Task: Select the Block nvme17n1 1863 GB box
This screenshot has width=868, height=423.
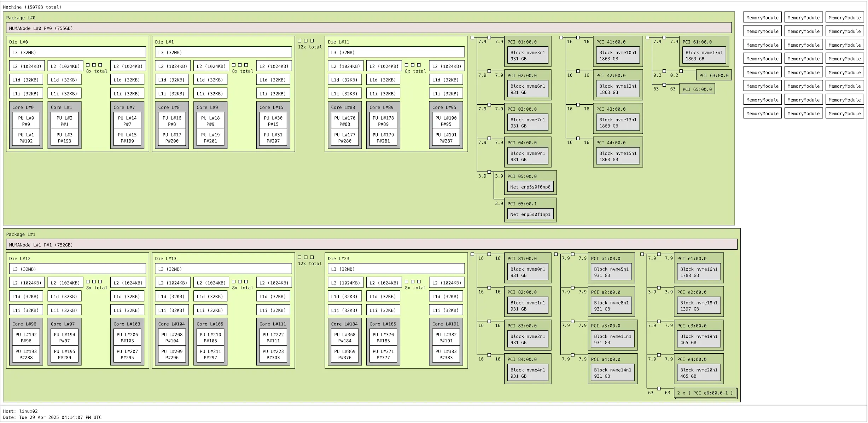Action: tap(704, 56)
